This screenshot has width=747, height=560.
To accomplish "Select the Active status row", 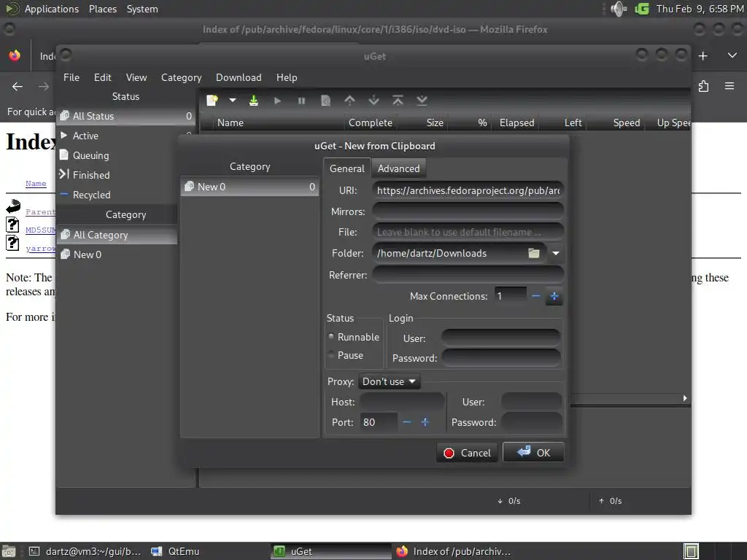I will tap(125, 136).
